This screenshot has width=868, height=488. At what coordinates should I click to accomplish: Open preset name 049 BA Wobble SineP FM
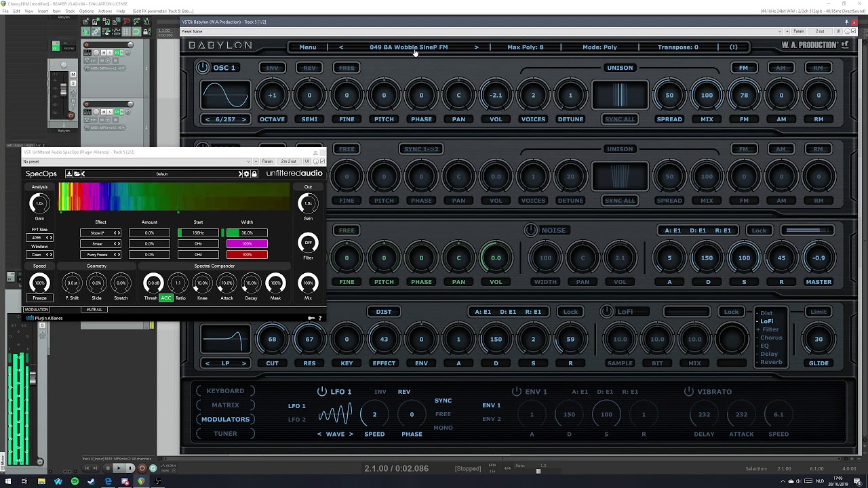tap(408, 47)
